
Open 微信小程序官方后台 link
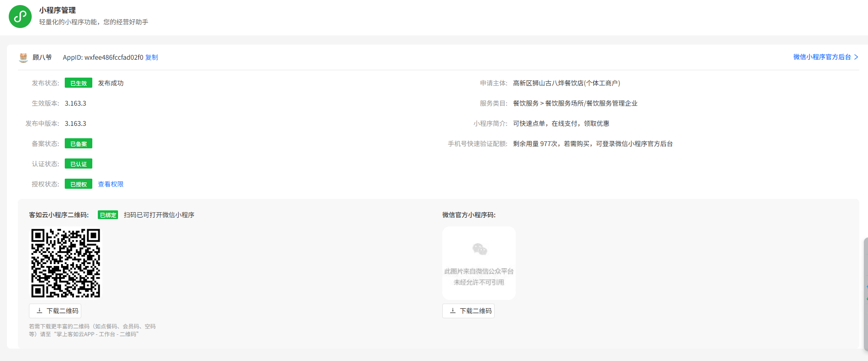pyautogui.click(x=822, y=57)
